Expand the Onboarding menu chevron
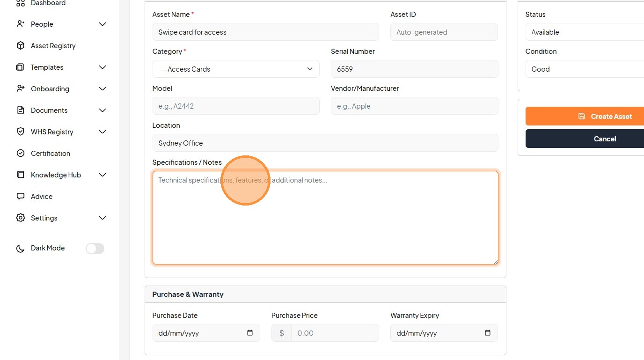This screenshot has width=644, height=360. [x=102, y=88]
